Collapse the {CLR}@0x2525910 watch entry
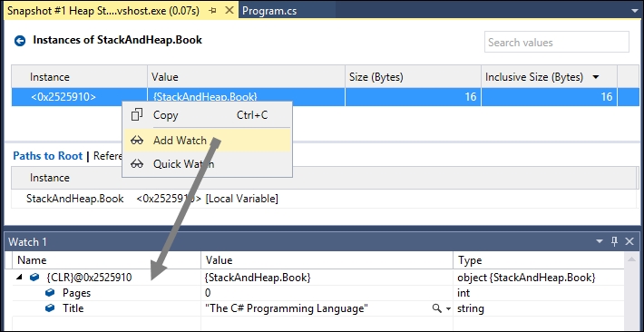 (19, 278)
